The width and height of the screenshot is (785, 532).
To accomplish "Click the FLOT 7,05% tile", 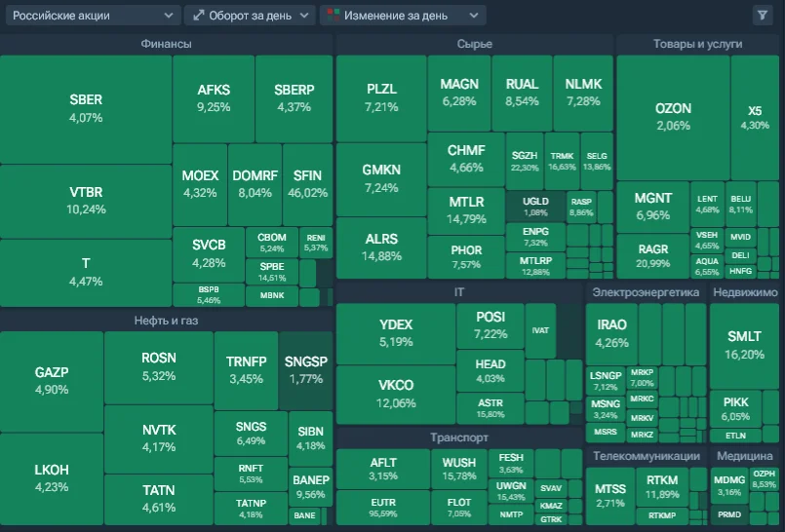I will pyautogui.click(x=459, y=508).
